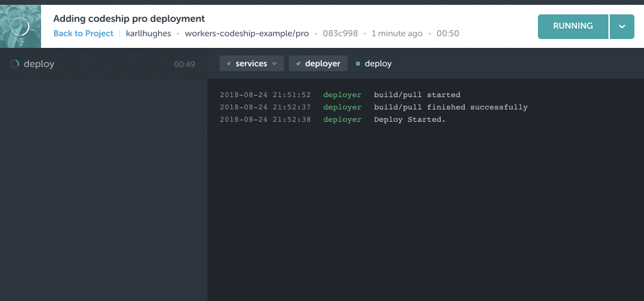Click the user avatar thumbnail
Image resolution: width=644 pixels, height=301 pixels.
[x=21, y=26]
